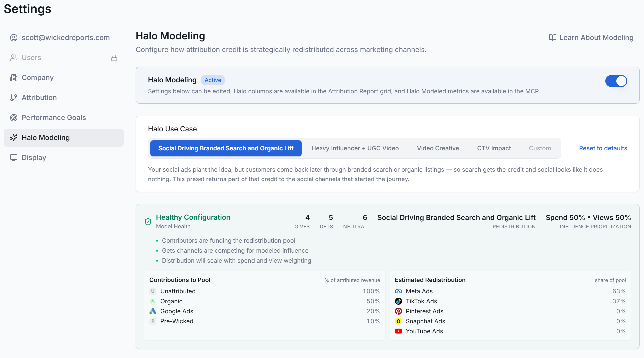Click the TikTok Ads 37% share value
The image size is (644, 358).
pyautogui.click(x=619, y=301)
